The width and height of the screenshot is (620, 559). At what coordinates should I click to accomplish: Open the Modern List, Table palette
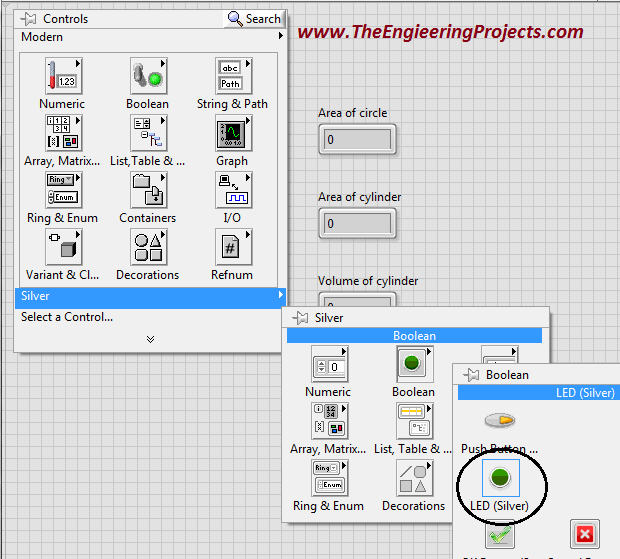[148, 133]
